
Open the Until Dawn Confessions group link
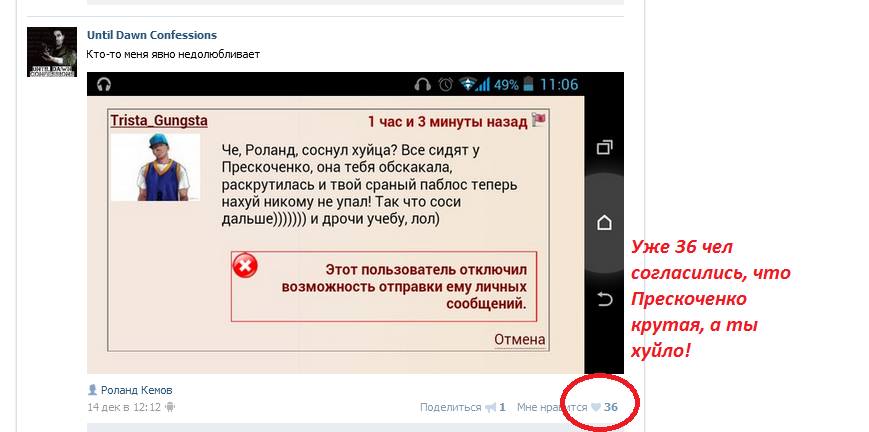[152, 35]
